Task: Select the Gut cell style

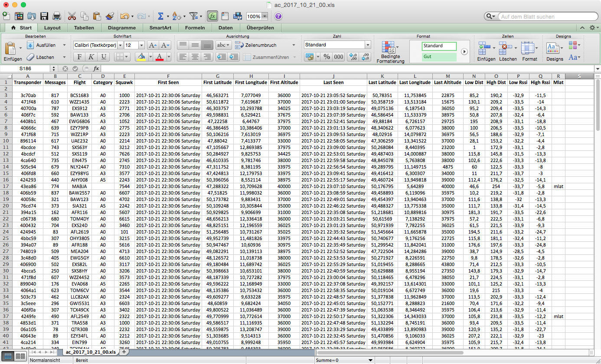Action: tap(439, 57)
